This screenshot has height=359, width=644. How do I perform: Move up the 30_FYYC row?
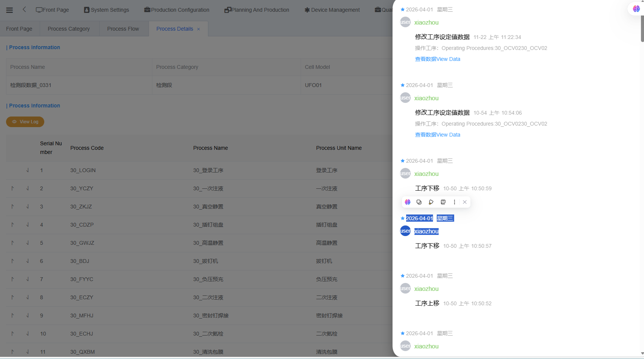[12, 279]
